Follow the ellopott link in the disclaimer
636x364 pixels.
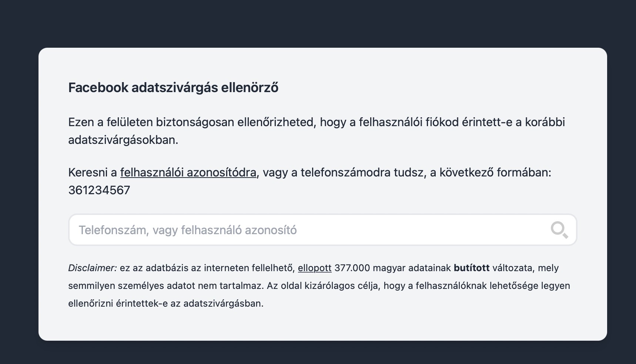coord(314,268)
